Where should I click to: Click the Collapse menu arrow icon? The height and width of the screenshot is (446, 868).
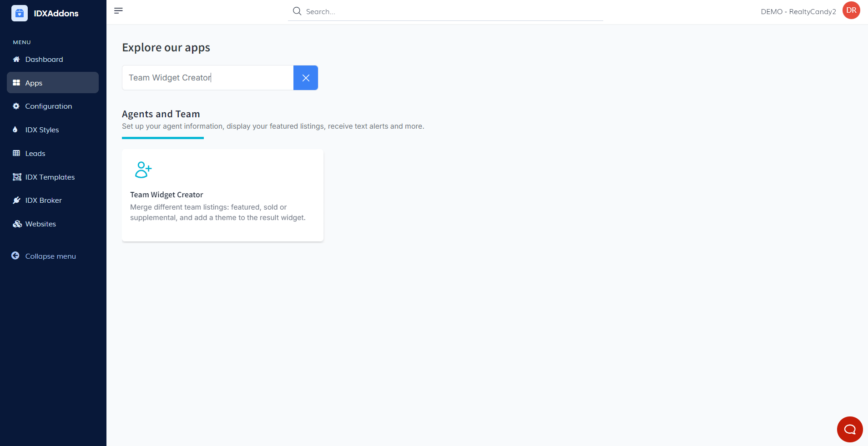pyautogui.click(x=15, y=256)
